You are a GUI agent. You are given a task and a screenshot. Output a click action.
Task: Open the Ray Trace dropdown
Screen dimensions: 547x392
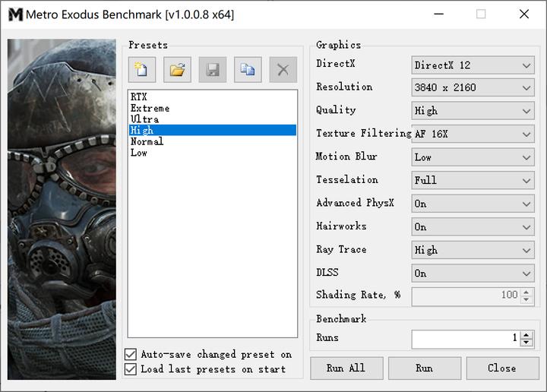pyautogui.click(x=473, y=250)
